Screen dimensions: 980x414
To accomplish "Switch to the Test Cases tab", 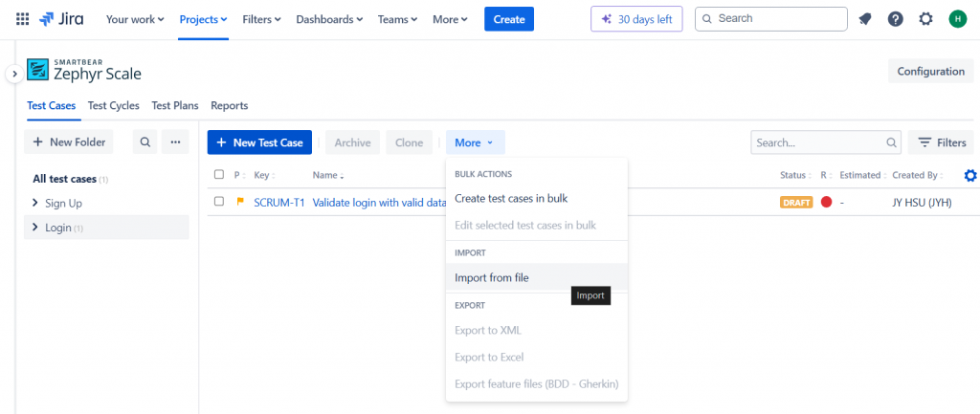I will [x=52, y=105].
